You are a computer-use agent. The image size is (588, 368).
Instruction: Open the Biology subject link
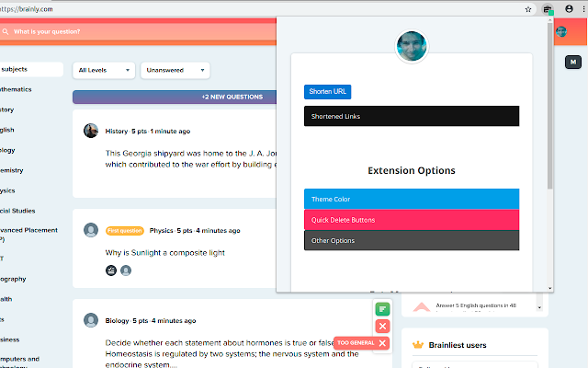117,321
